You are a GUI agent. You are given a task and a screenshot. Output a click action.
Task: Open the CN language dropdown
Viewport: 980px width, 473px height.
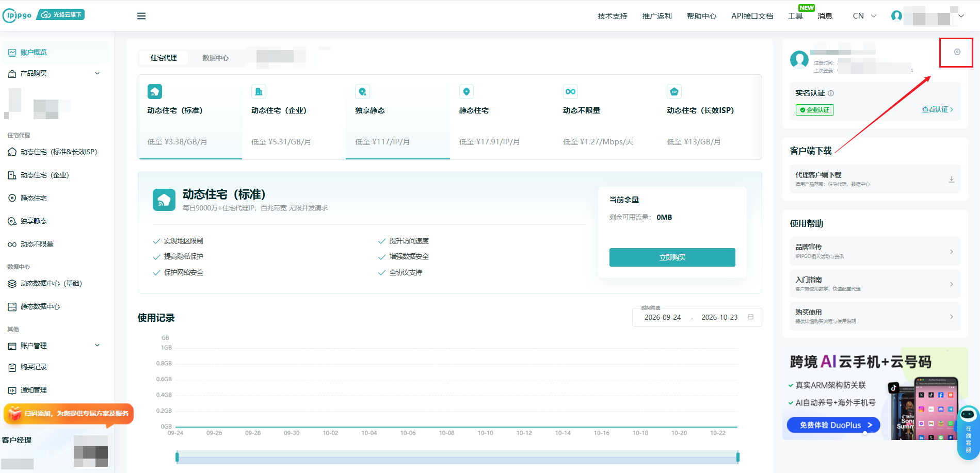click(x=864, y=16)
